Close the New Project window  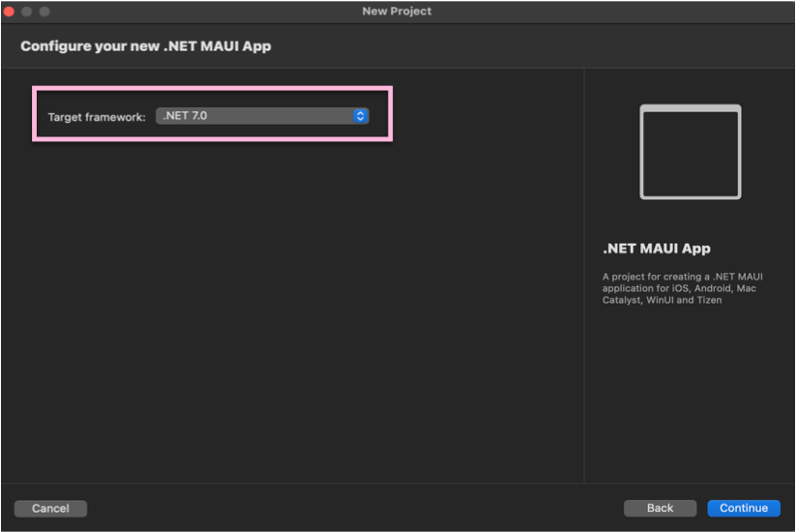click(x=9, y=12)
